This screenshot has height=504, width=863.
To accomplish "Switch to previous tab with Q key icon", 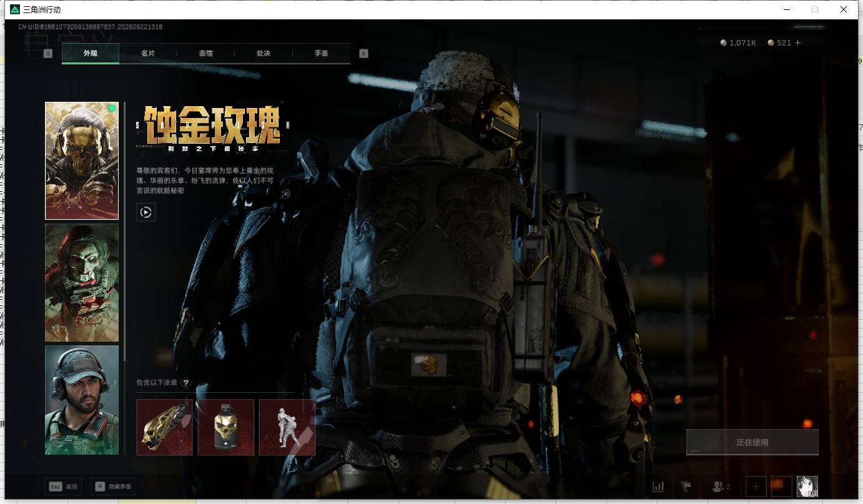I will point(48,54).
